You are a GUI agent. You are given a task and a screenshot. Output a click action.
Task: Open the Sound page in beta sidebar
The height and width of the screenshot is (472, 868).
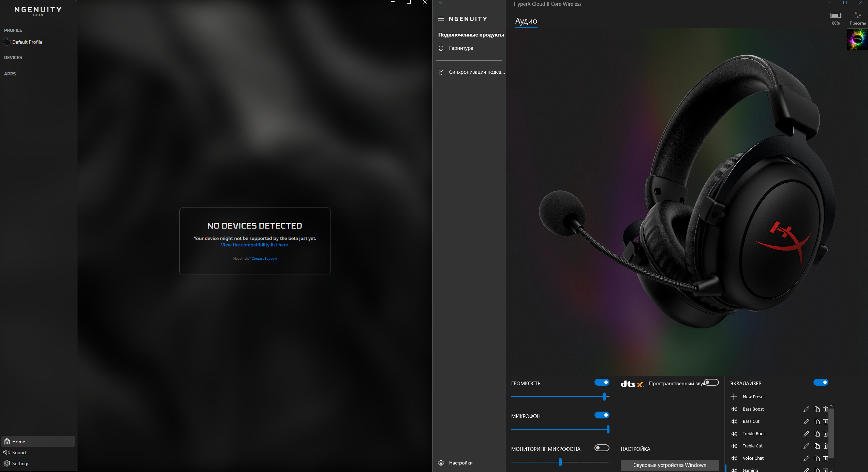pos(19,453)
